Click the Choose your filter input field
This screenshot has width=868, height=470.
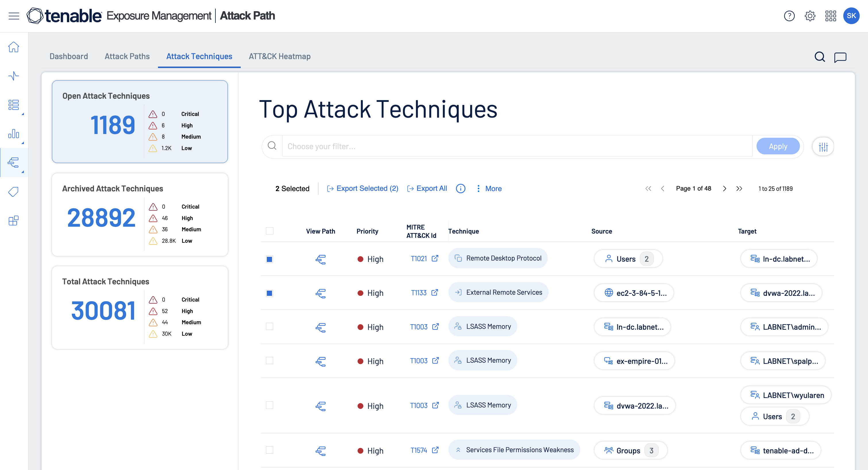[x=517, y=146]
